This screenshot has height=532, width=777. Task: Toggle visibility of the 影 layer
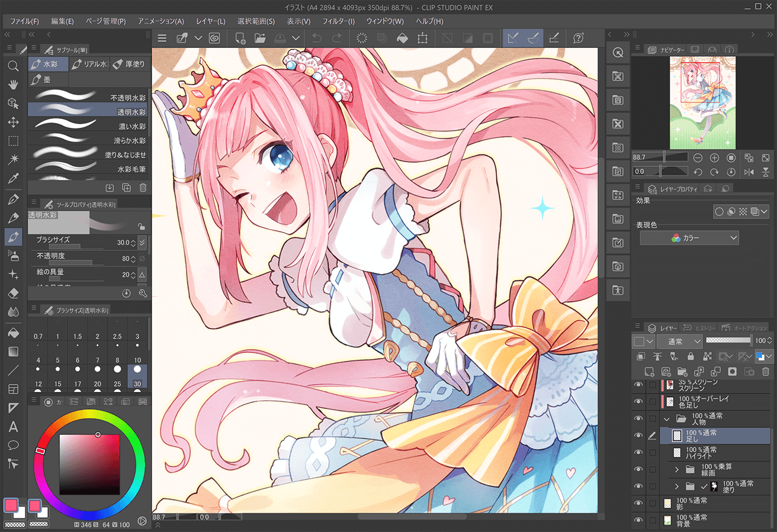[x=638, y=503]
